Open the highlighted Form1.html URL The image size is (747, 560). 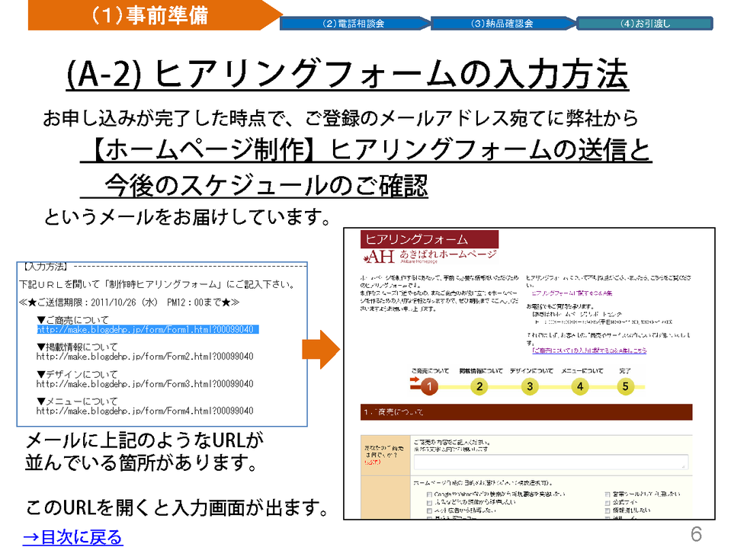[x=147, y=329]
